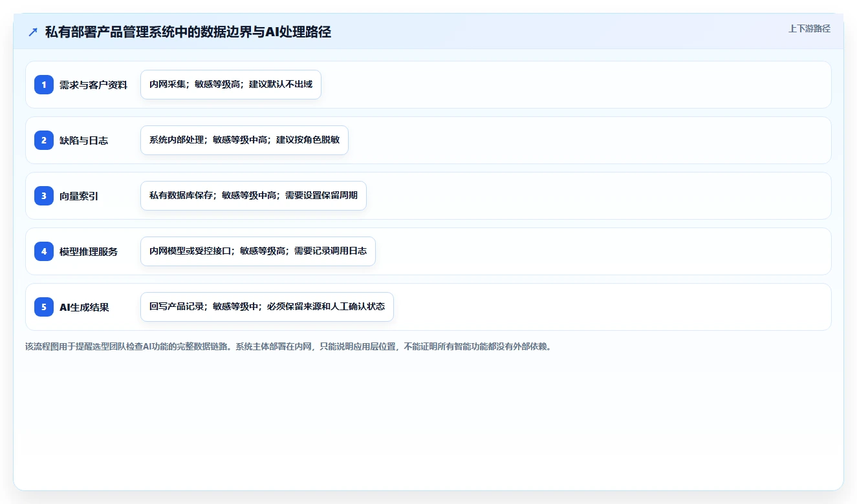Click the step 3 number badge

click(44, 196)
